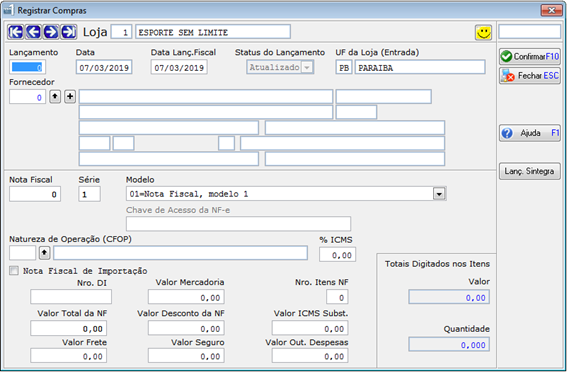The image size is (567, 372).
Task: Enable Nota Fiscal de Importação checkbox
Action: (x=14, y=270)
